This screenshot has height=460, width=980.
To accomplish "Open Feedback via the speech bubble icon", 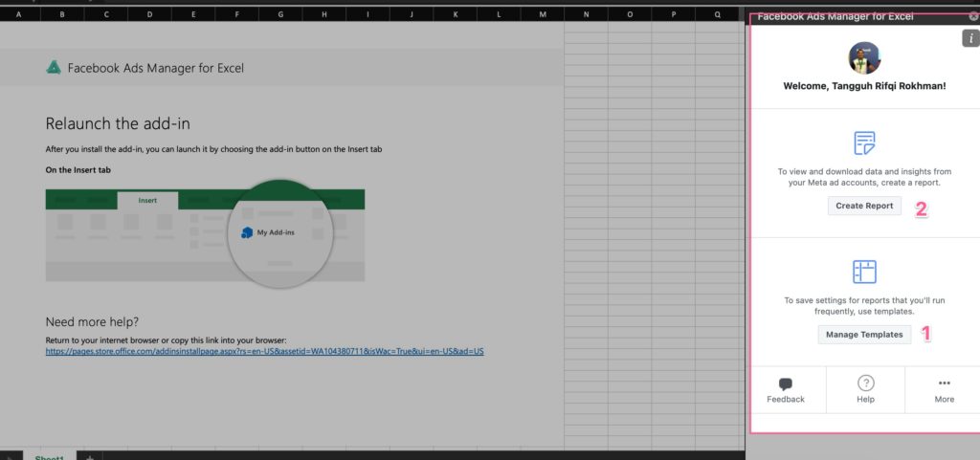I will pos(786,383).
